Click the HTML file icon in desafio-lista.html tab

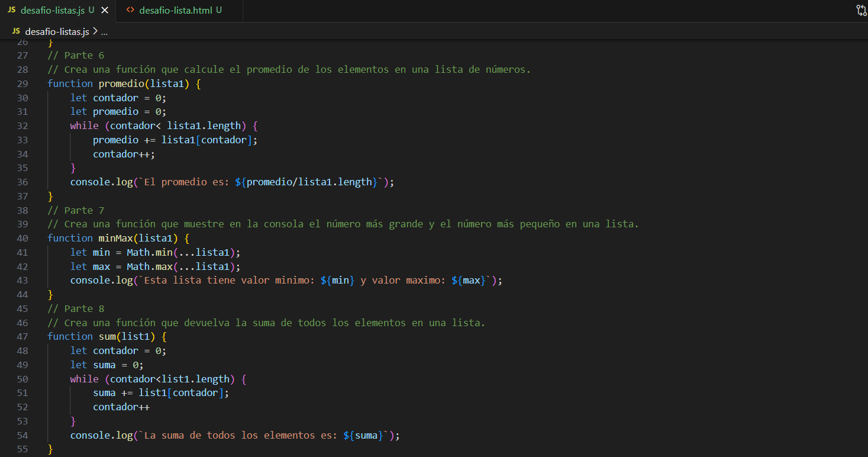[130, 10]
